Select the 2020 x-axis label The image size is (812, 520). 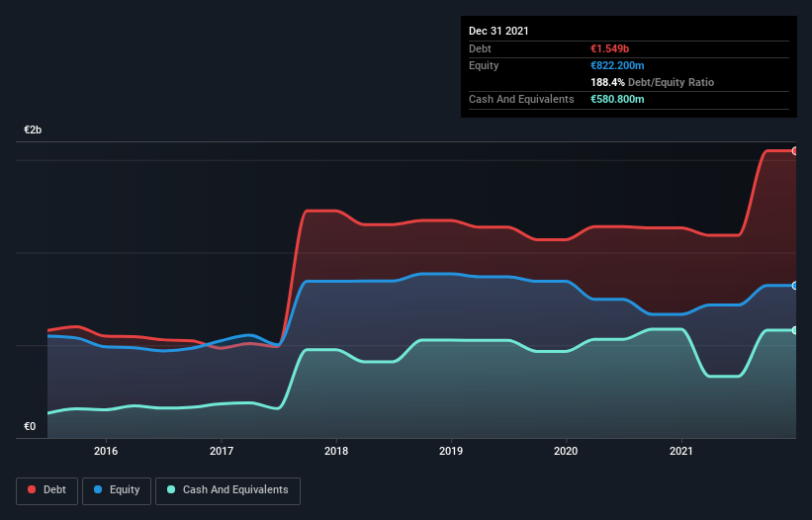click(566, 451)
